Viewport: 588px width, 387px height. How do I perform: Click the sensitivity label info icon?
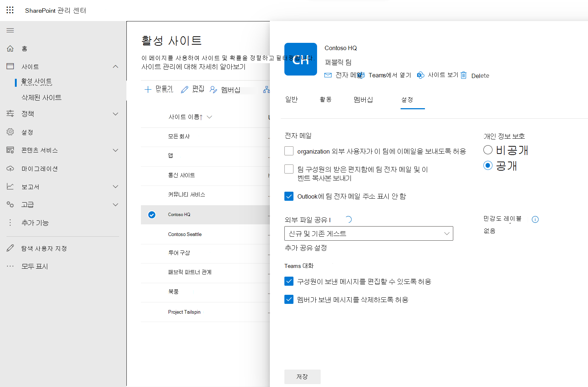click(x=535, y=219)
